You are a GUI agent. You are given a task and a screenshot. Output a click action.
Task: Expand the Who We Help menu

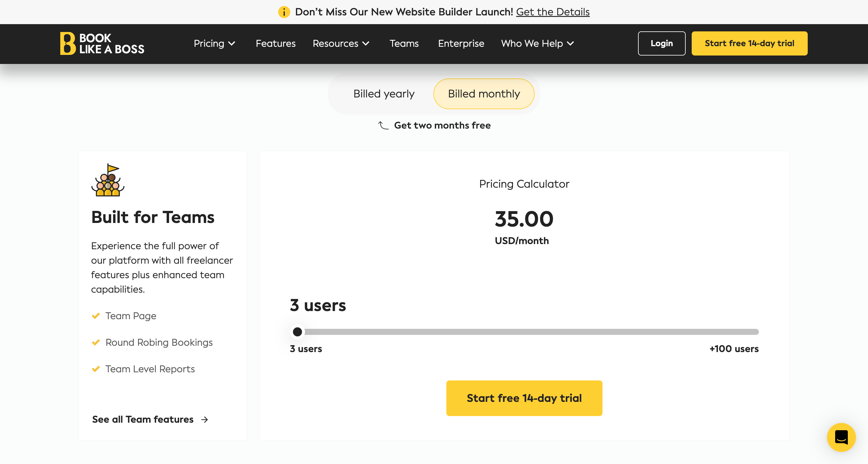point(537,43)
